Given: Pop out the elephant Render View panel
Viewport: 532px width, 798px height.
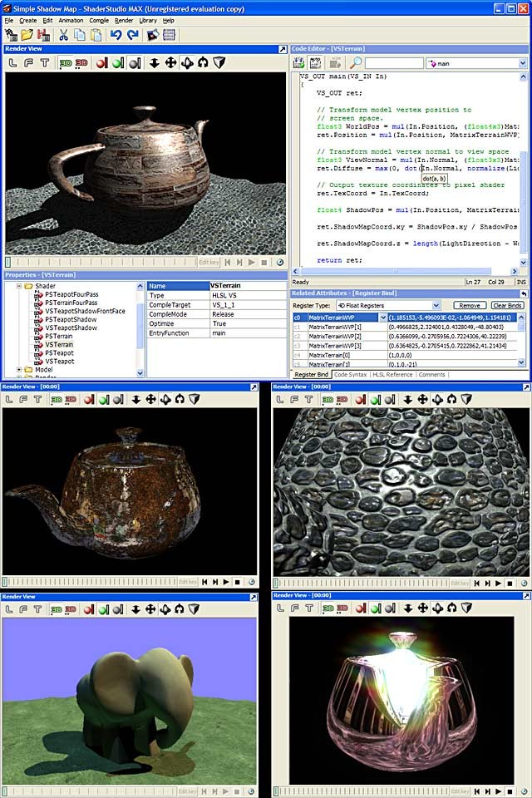Looking at the screenshot, I should coord(254,597).
